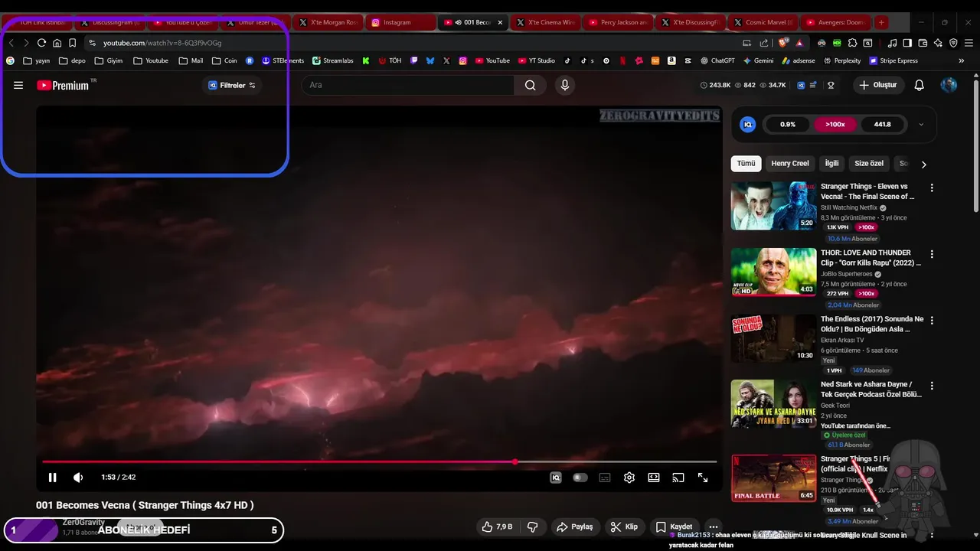Create a clip with Klip button
980x551 pixels.
625,527
